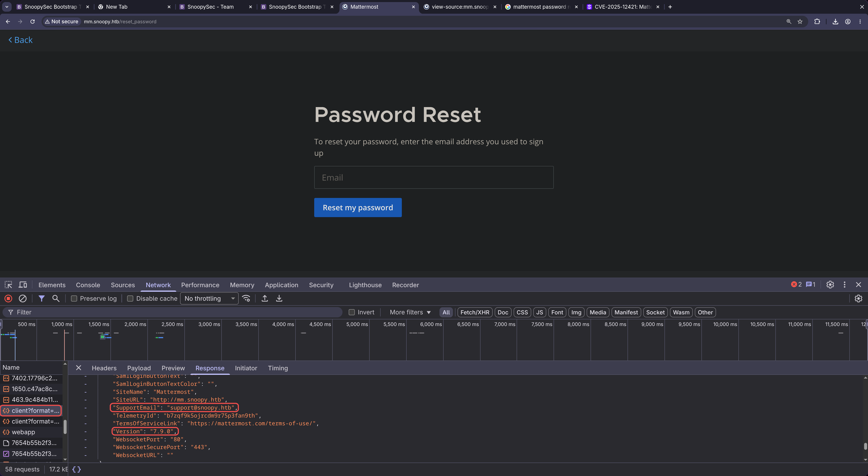Open the Timing tab
The height and width of the screenshot is (476, 868).
click(x=278, y=368)
